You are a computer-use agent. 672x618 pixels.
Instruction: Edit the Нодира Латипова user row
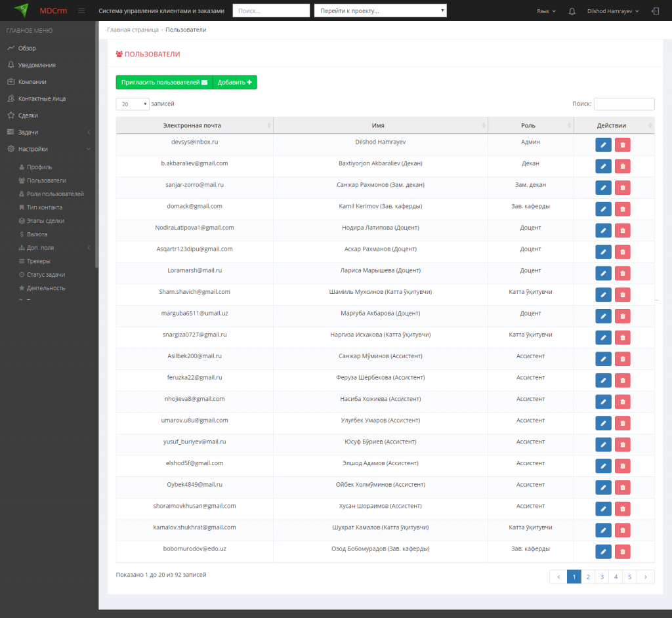(603, 230)
